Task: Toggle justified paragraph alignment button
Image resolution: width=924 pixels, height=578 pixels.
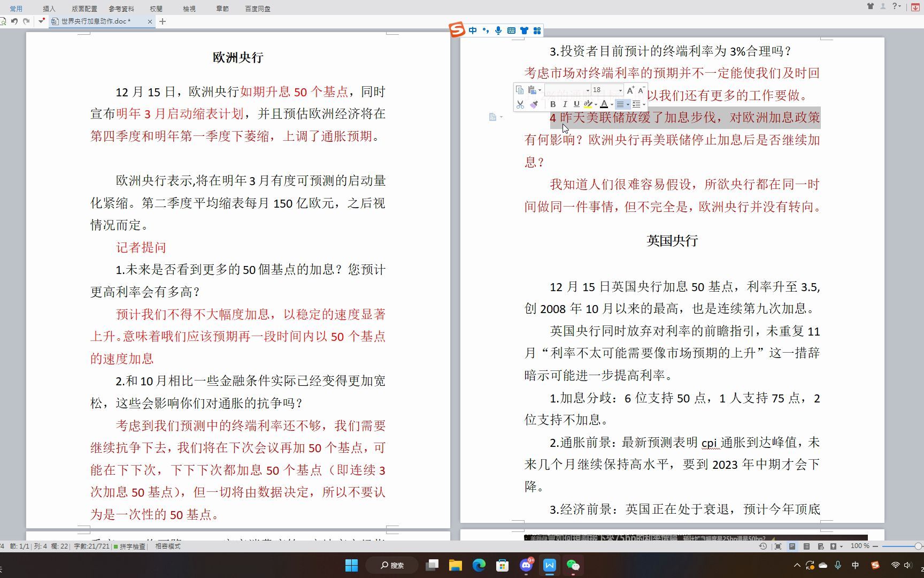Action: point(620,104)
